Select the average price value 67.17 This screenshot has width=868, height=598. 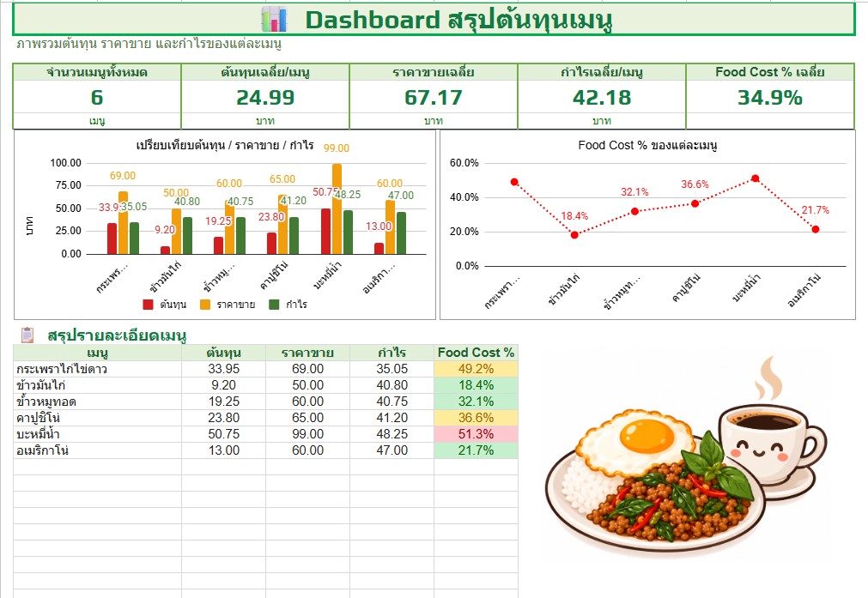tap(434, 97)
